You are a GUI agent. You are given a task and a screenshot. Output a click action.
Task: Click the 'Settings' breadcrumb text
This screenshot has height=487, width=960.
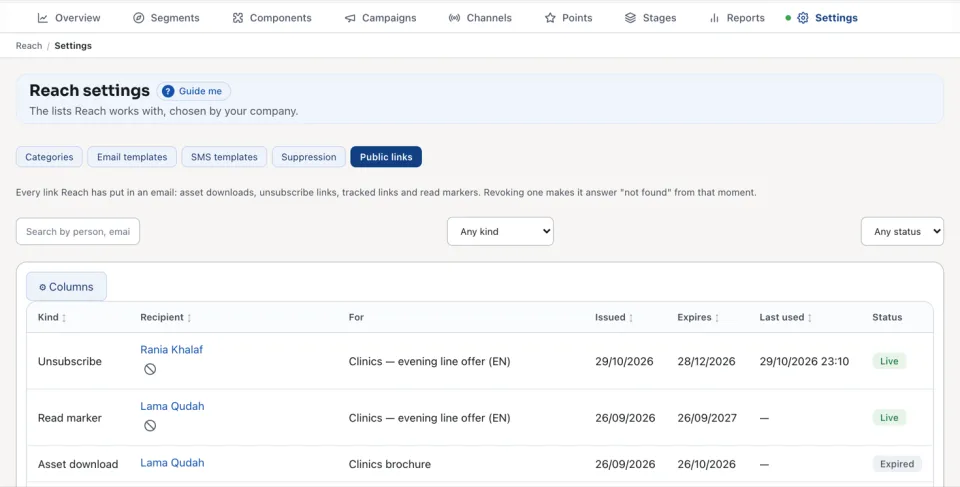(73, 46)
